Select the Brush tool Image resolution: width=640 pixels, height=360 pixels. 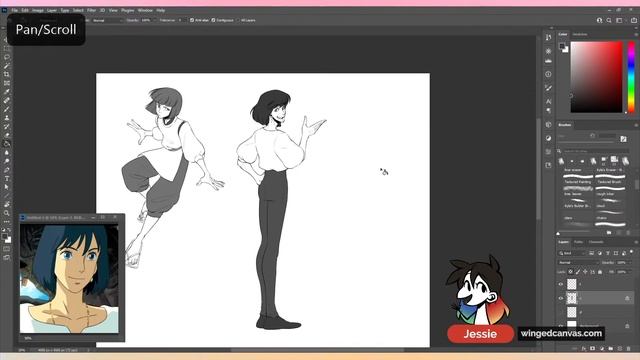tap(7, 109)
